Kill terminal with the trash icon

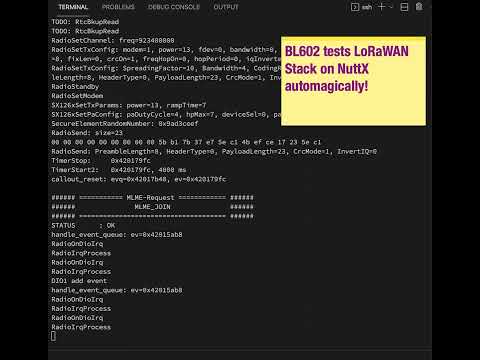point(419,7)
